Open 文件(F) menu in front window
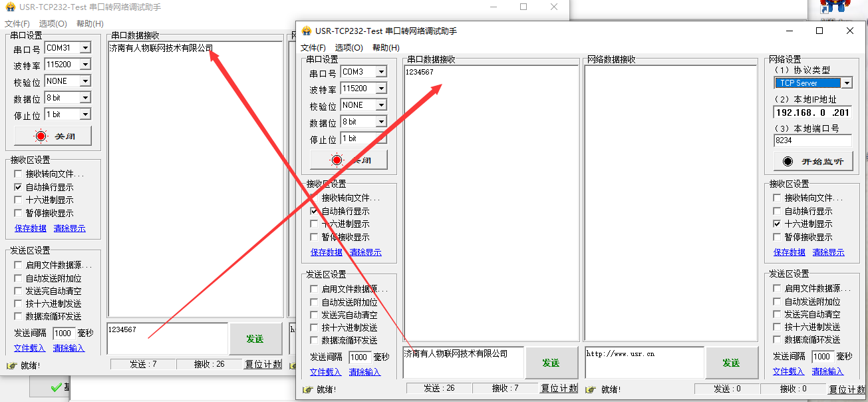The image size is (868, 402). coord(313,48)
